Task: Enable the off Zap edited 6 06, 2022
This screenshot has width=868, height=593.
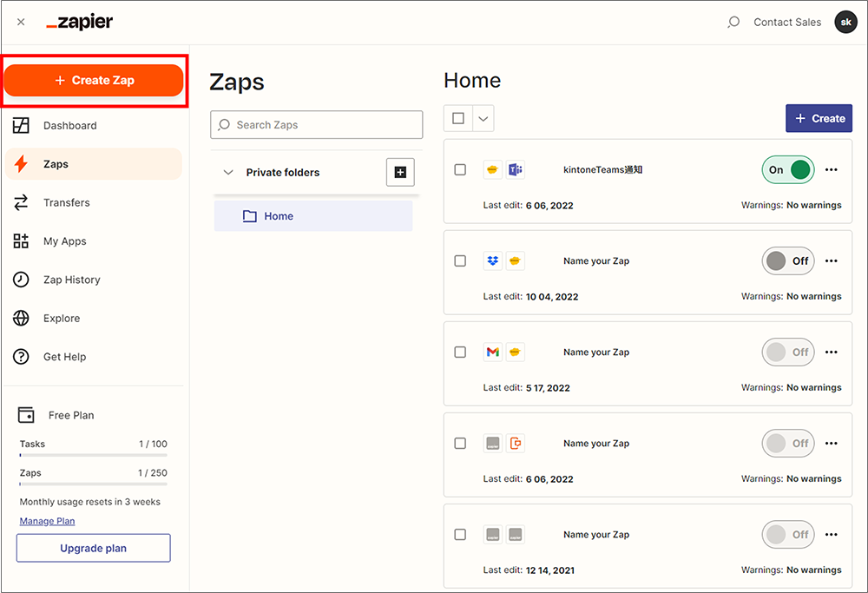Action: coord(788,444)
